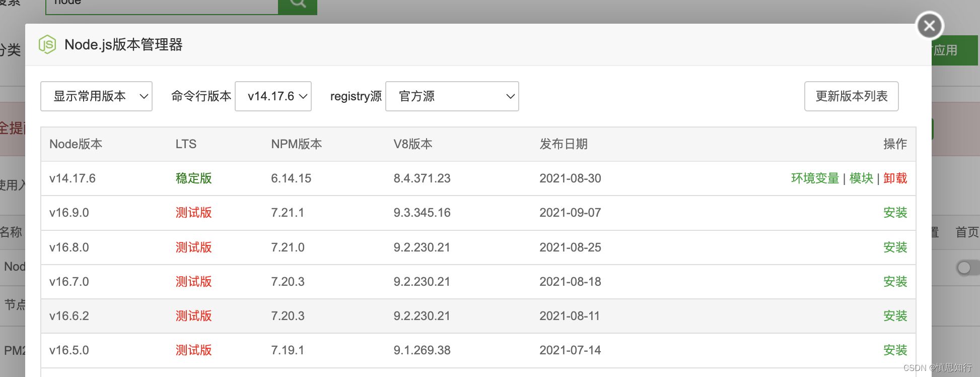Select the v16.7.0 version cell
Screen dimensions: 980x377
69,282
